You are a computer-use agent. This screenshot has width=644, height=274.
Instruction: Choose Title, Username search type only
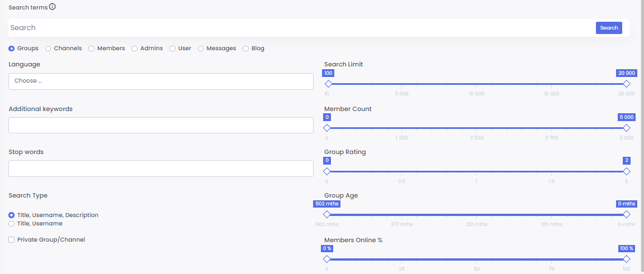[x=12, y=224]
